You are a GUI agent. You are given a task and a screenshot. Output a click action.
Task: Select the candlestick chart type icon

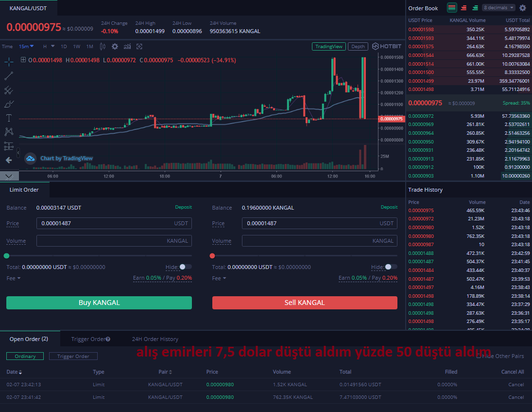[103, 47]
